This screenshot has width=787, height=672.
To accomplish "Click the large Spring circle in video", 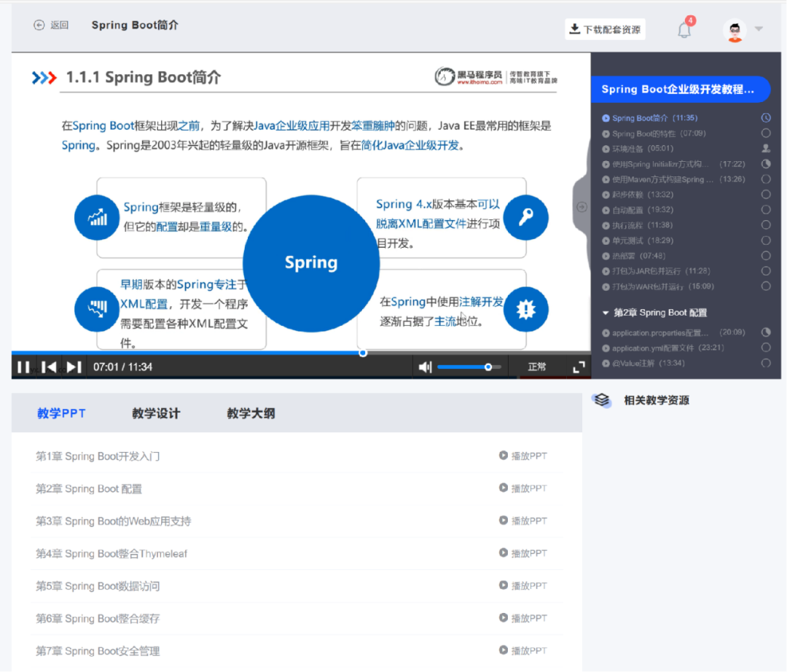I will tap(311, 264).
